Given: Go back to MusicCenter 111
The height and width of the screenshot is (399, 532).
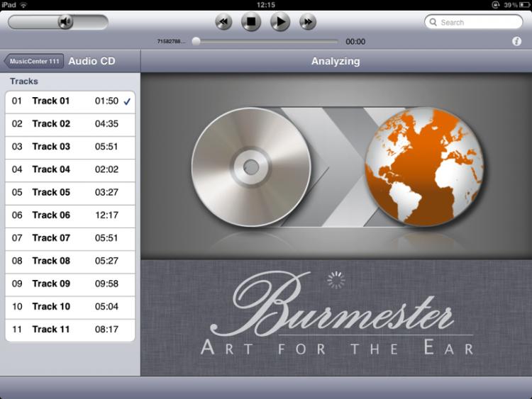Looking at the screenshot, I should click(34, 62).
